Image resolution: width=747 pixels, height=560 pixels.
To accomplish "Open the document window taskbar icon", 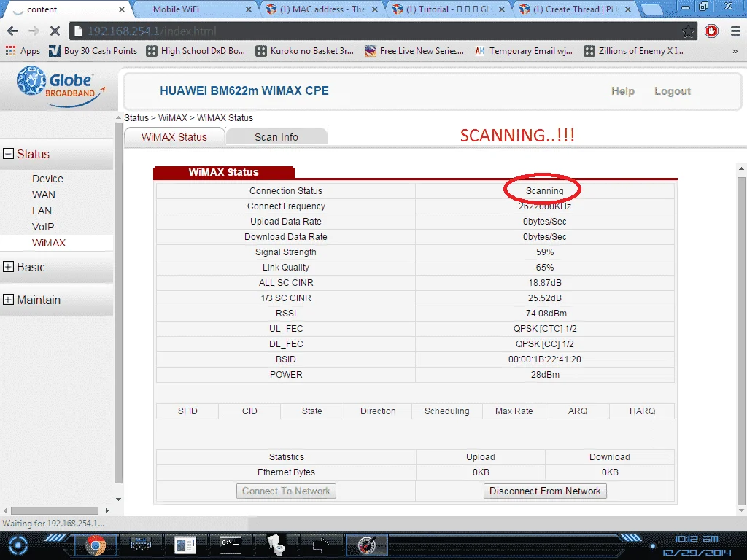I will pyautogui.click(x=185, y=545).
